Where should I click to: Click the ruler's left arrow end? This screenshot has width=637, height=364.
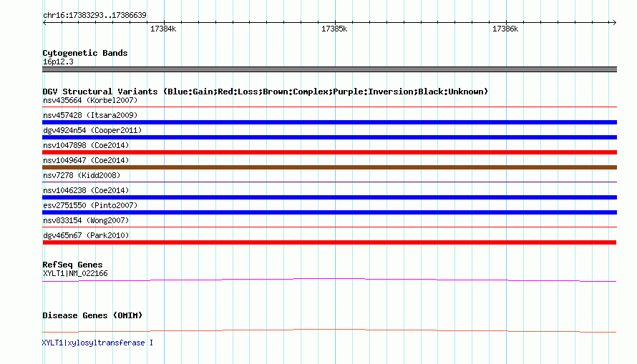(x=44, y=23)
